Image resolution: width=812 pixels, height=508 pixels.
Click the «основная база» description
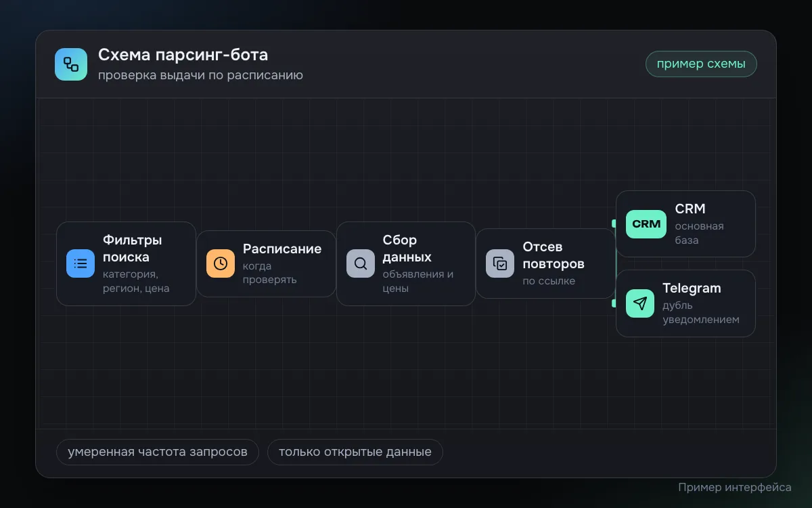(x=700, y=233)
